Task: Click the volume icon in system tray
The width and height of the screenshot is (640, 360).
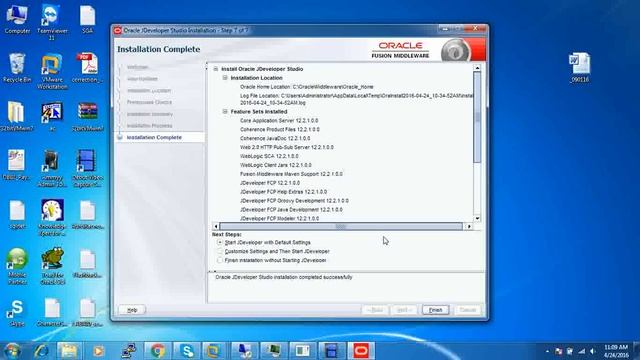Action: 593,351
